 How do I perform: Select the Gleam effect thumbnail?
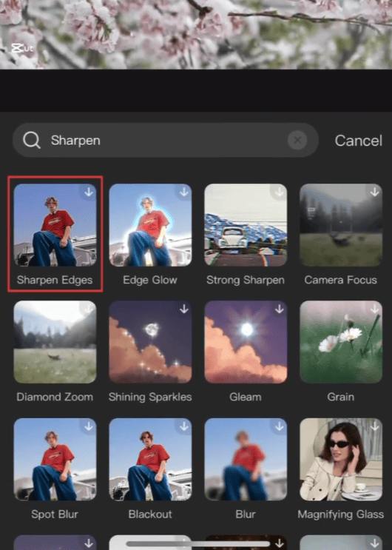[x=246, y=342]
